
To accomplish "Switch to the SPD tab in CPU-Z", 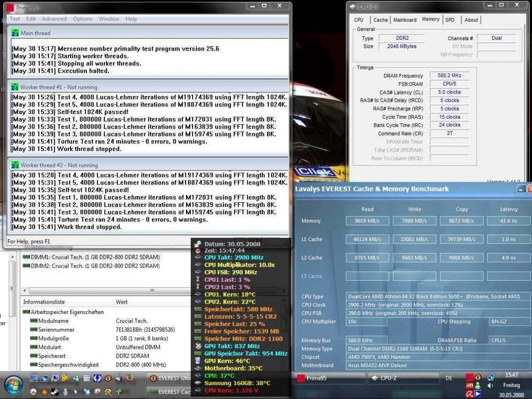I will pos(450,20).
